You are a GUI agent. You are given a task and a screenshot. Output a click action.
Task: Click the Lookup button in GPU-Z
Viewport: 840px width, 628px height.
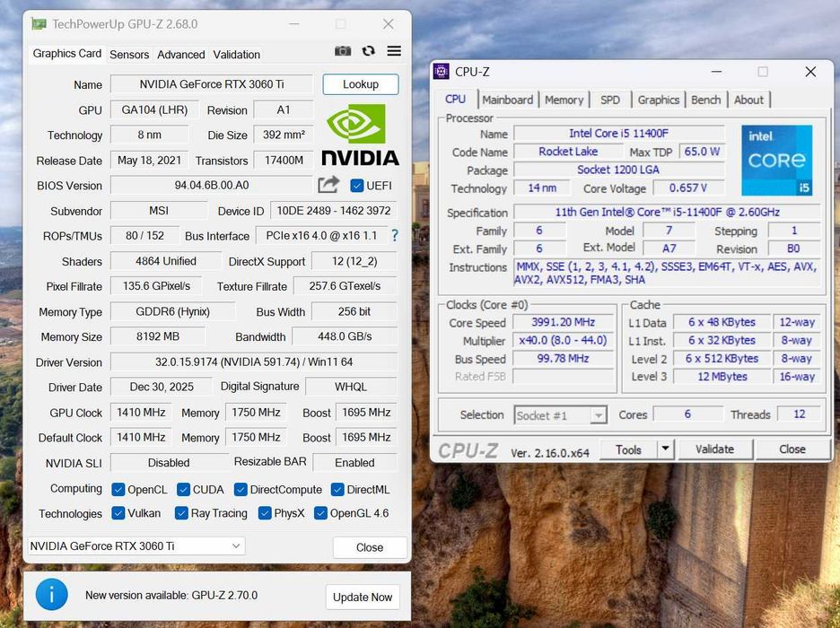click(x=361, y=84)
